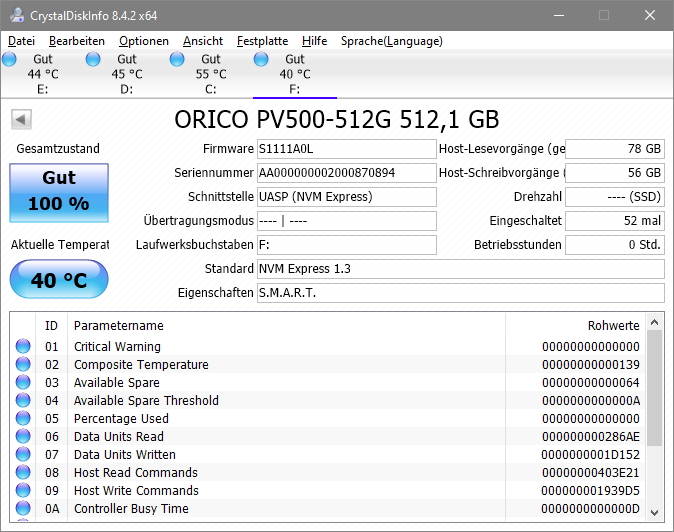Image resolution: width=674 pixels, height=532 pixels.
Task: Click the Eigenschaften field S.M.A.R.T.
Action: tap(461, 293)
